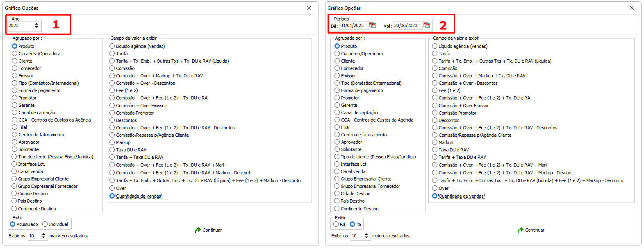Decrease the Ano year spinner
644x248 pixels.
[x=37, y=27]
